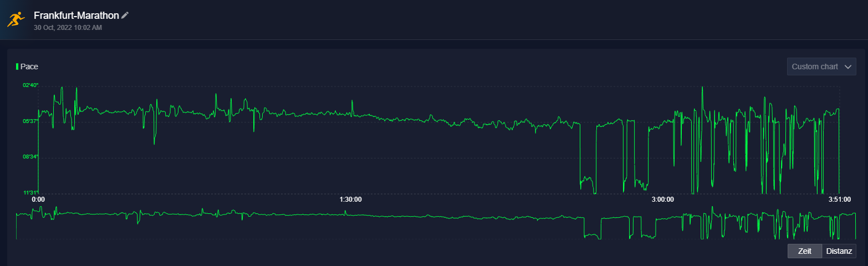The width and height of the screenshot is (868, 266).
Task: Click the 02'40" pace axis label
Action: (30, 85)
